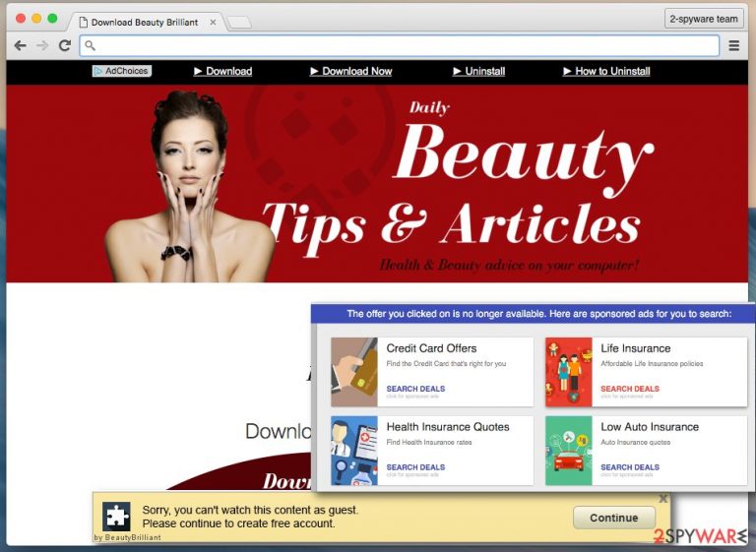Select the Download Beauty Brilliant tab
Viewport: 756px width, 552px height.
point(145,23)
